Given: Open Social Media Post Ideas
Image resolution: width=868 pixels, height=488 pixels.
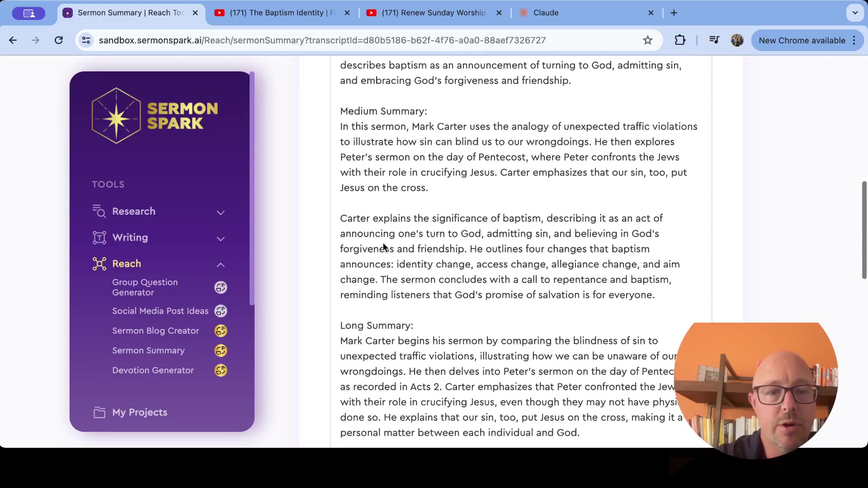Looking at the screenshot, I should [160, 311].
